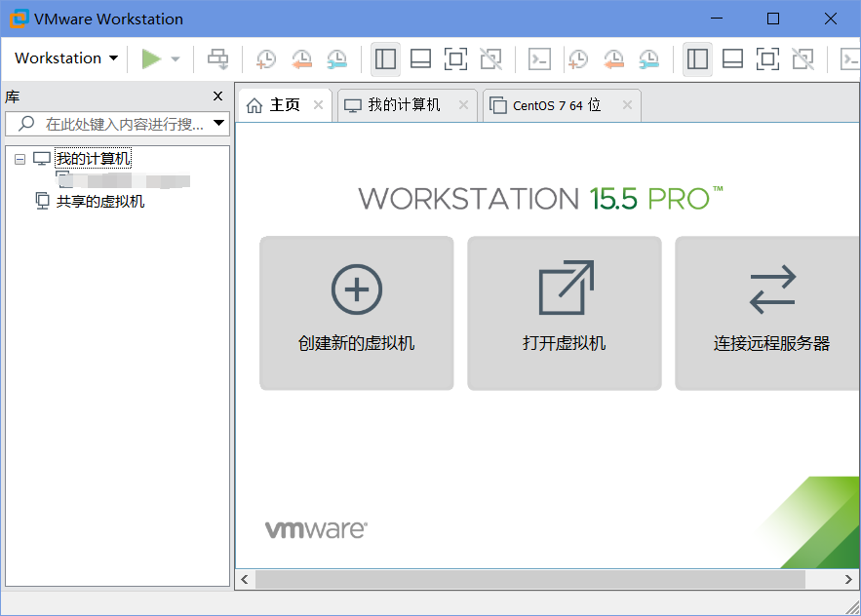861x616 pixels.
Task: Open the power options dropdown beside play button
Action: [x=176, y=58]
